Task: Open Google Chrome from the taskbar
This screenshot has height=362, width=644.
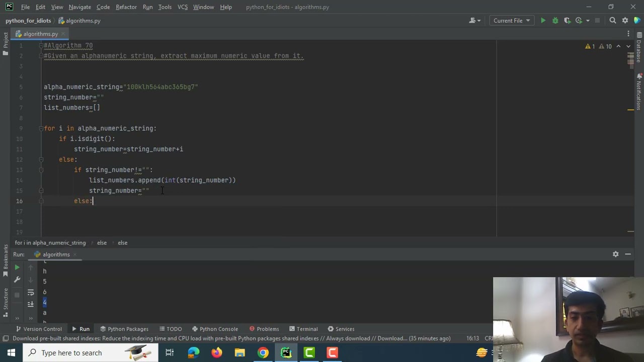Action: tap(263, 353)
